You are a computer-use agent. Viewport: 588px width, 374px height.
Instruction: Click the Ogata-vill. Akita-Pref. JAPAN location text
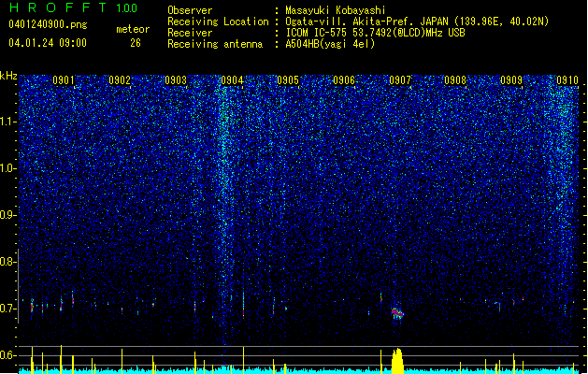[417, 22]
